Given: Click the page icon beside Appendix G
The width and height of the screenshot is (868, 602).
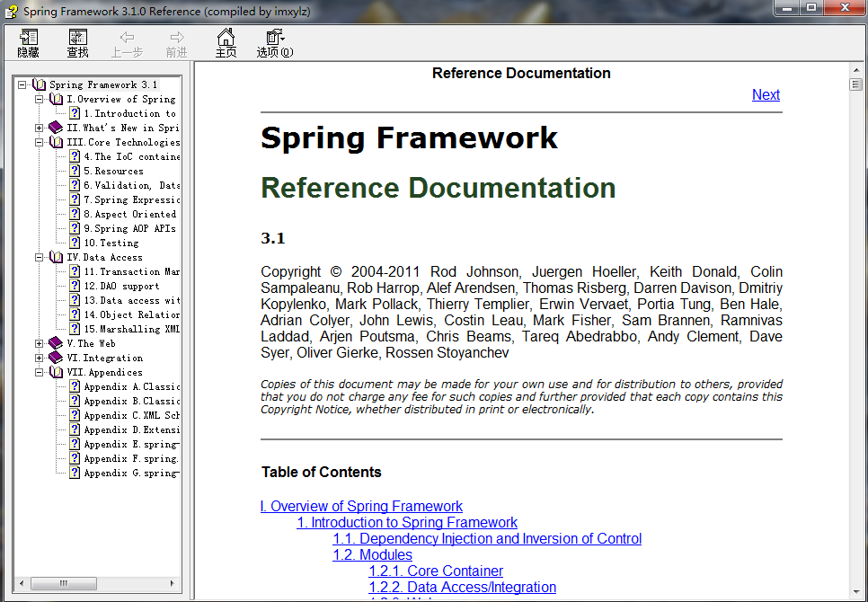Looking at the screenshot, I should coord(75,474).
